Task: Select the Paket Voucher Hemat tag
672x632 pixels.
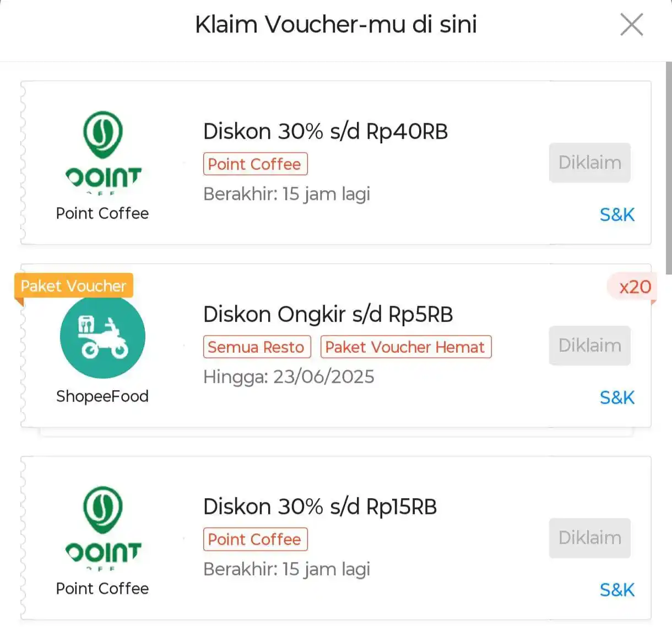Action: (405, 347)
